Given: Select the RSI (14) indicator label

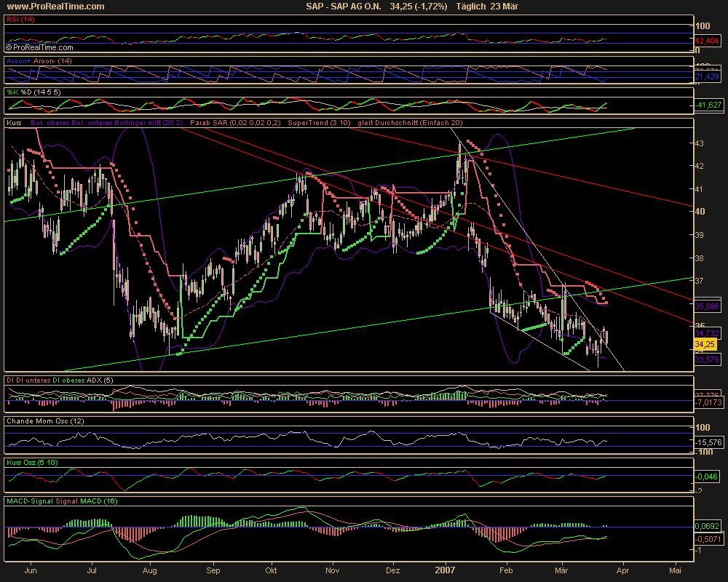Looking at the screenshot, I should (20, 20).
